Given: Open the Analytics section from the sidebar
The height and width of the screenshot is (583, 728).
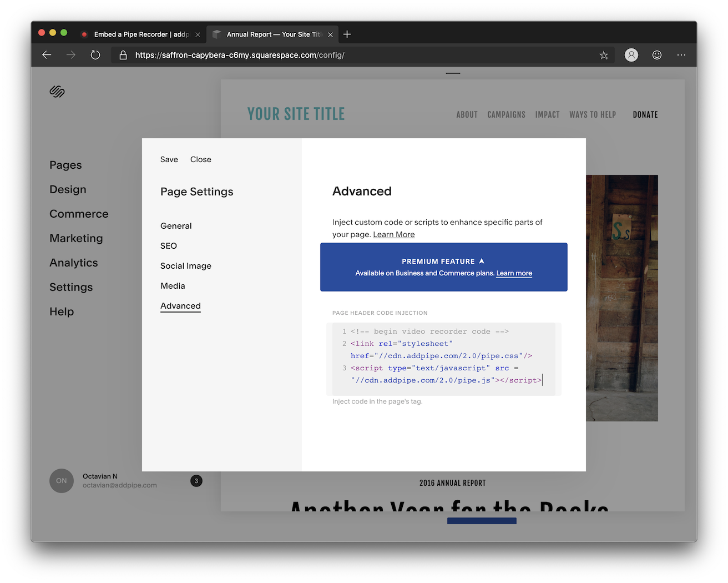Looking at the screenshot, I should [73, 263].
